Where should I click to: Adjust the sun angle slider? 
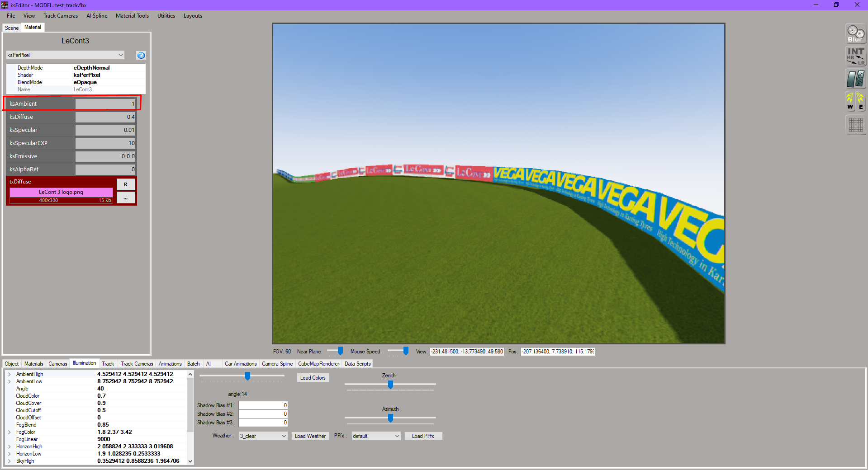click(247, 376)
